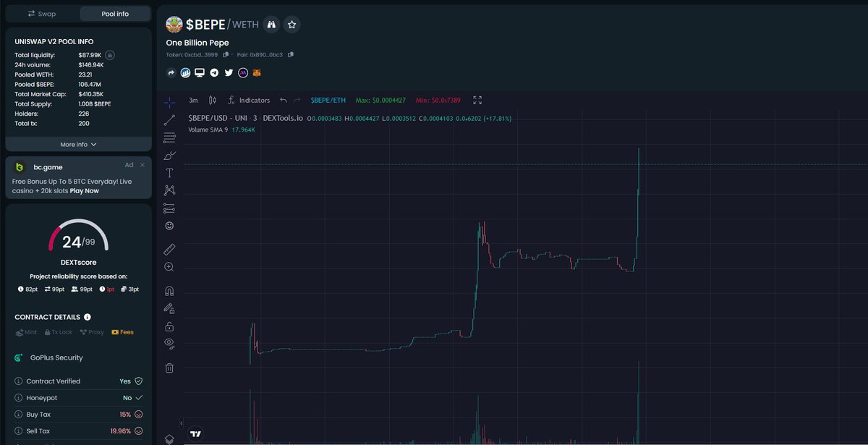Activate the zoom in tool
This screenshot has height=445, width=868.
[169, 267]
